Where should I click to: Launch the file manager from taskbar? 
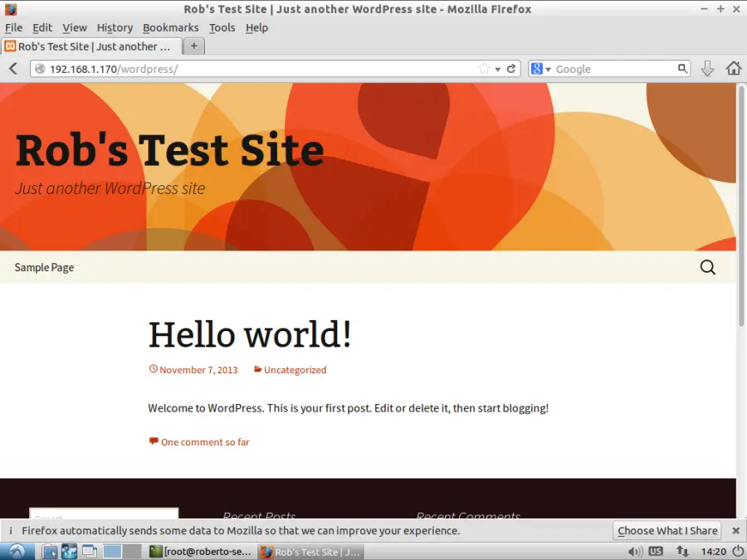pos(49,552)
